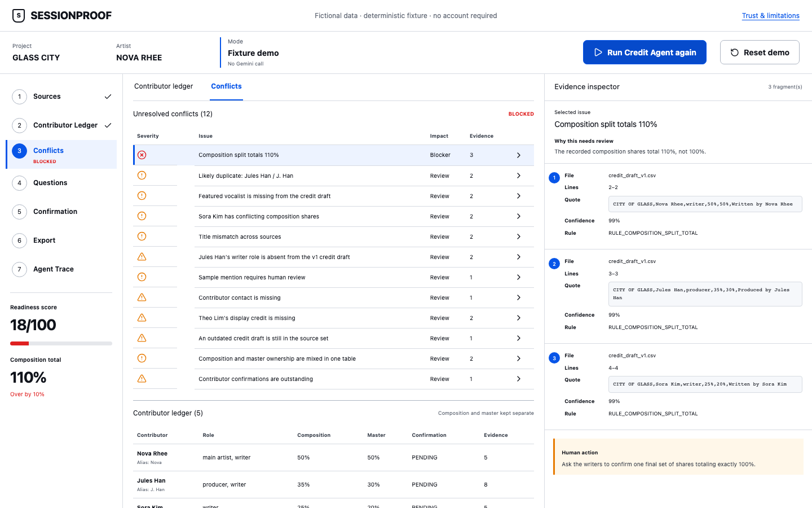Image resolution: width=812 pixels, height=508 pixels.
Task: Click 'Contributor confirmations are outstanding' issue text
Action: [255, 379]
